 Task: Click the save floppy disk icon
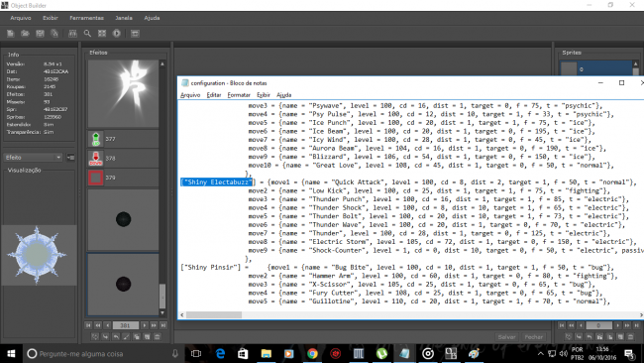click(x=40, y=34)
